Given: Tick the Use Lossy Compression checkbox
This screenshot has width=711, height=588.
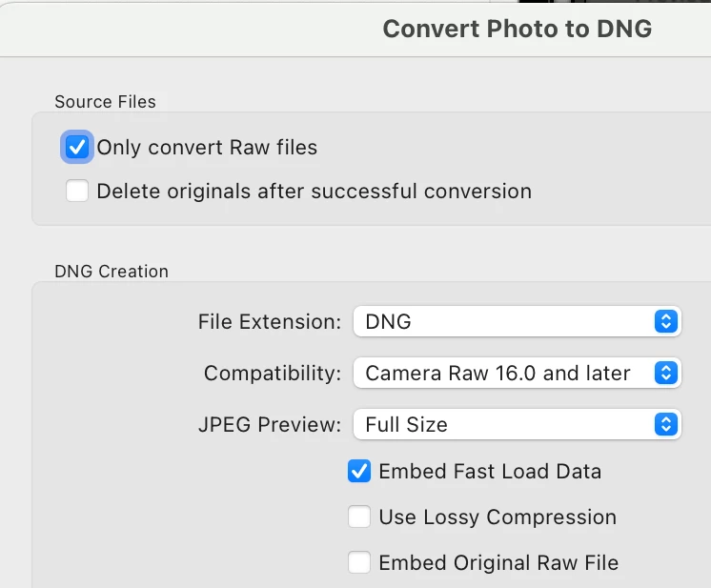Looking at the screenshot, I should 359,517.
